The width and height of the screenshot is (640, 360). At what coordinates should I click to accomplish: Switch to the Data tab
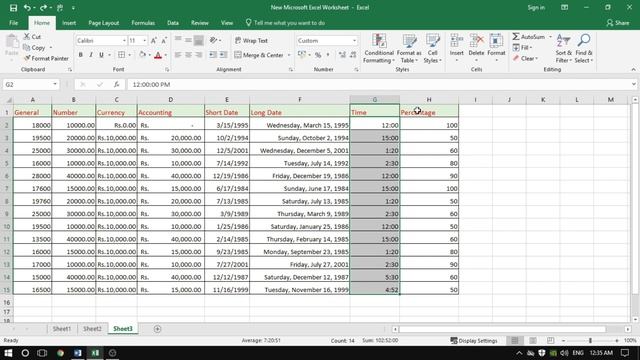(173, 23)
